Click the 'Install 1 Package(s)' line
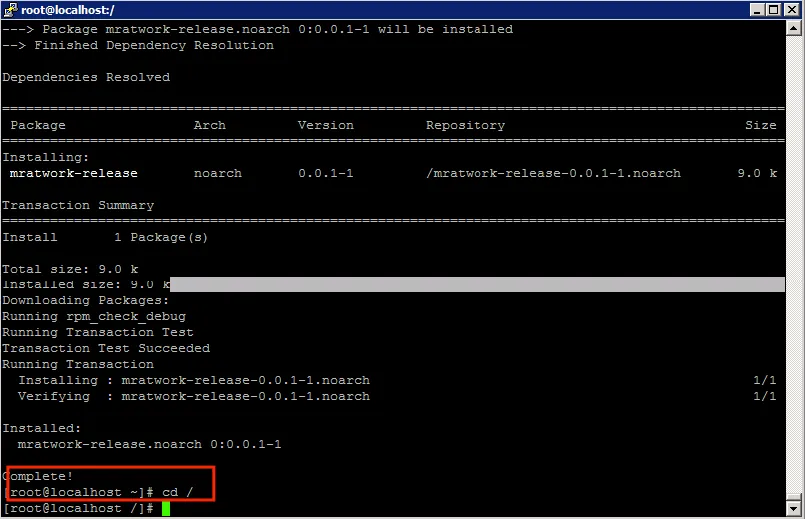Screen dimensions: 805x519 105,238
